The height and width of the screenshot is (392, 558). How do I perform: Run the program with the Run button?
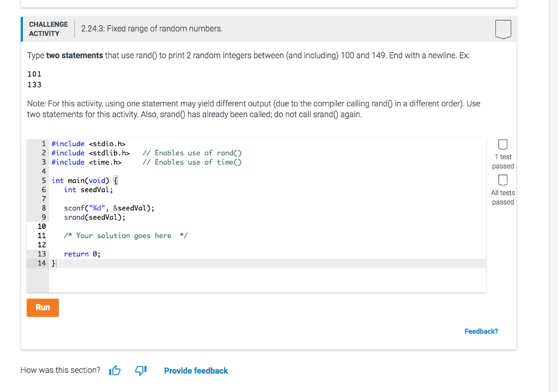tap(43, 307)
